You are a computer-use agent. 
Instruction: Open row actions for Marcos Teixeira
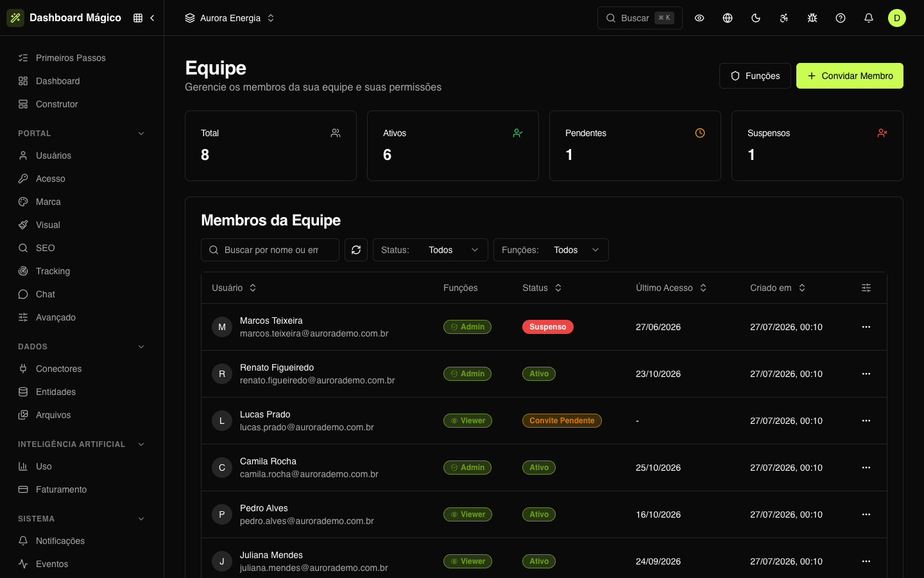tap(866, 327)
